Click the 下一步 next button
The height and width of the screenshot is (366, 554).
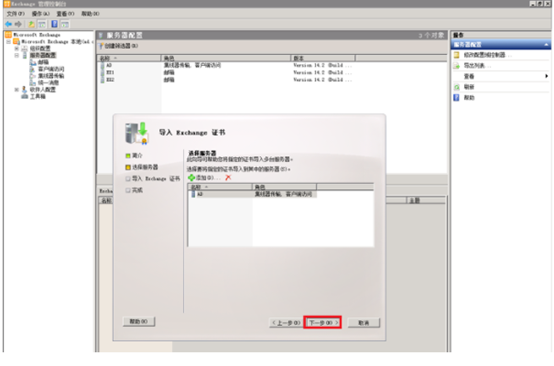tap(323, 323)
